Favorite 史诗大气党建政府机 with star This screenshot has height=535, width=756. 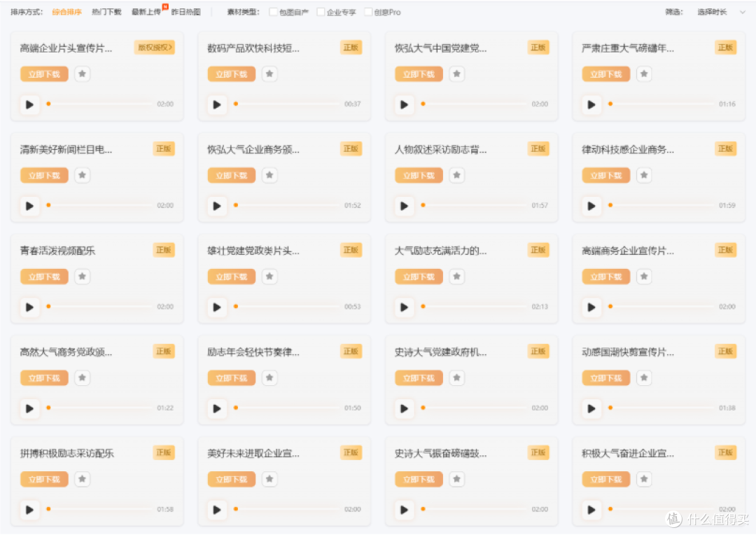tap(457, 377)
